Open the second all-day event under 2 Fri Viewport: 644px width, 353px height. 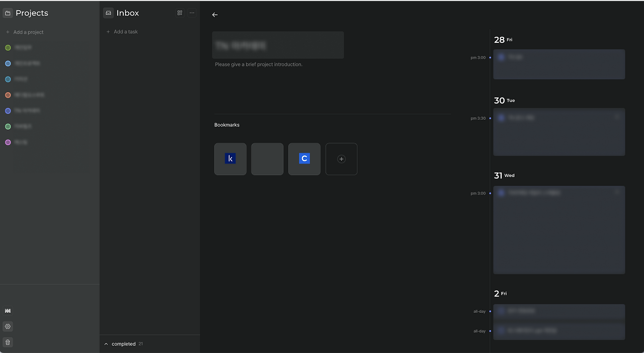click(559, 330)
